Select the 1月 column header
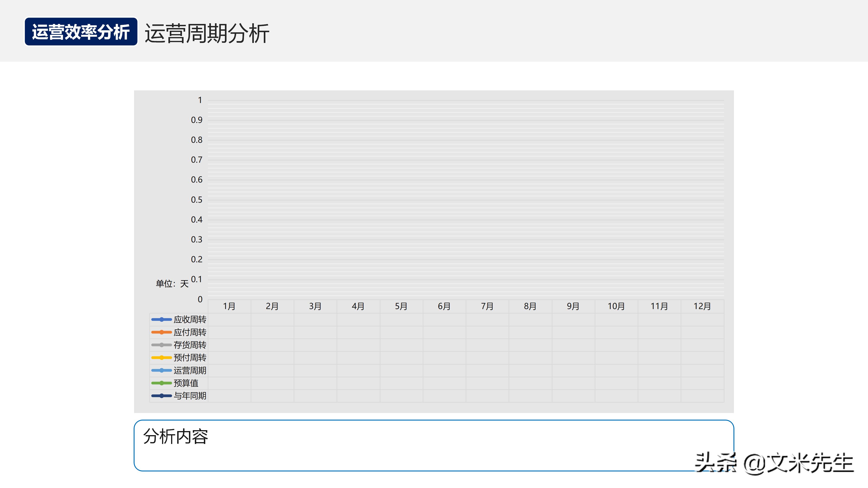The height and width of the screenshot is (488, 868). [x=229, y=306]
